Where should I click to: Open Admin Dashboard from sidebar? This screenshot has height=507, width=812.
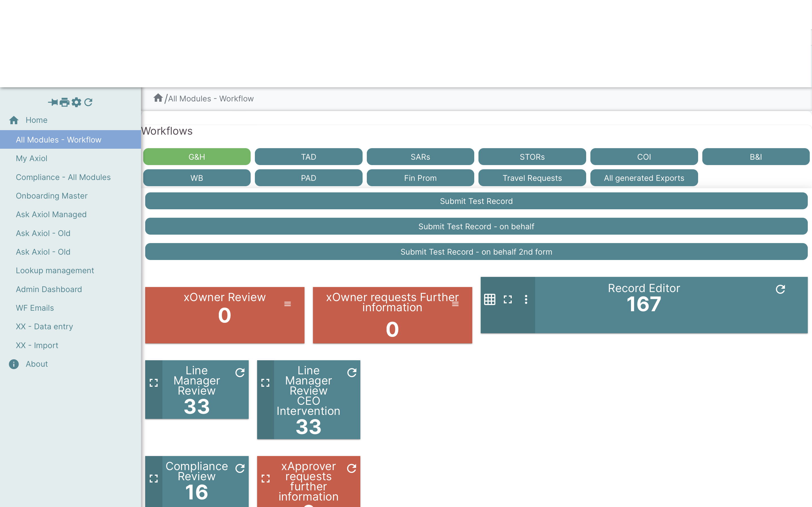pyautogui.click(x=49, y=289)
